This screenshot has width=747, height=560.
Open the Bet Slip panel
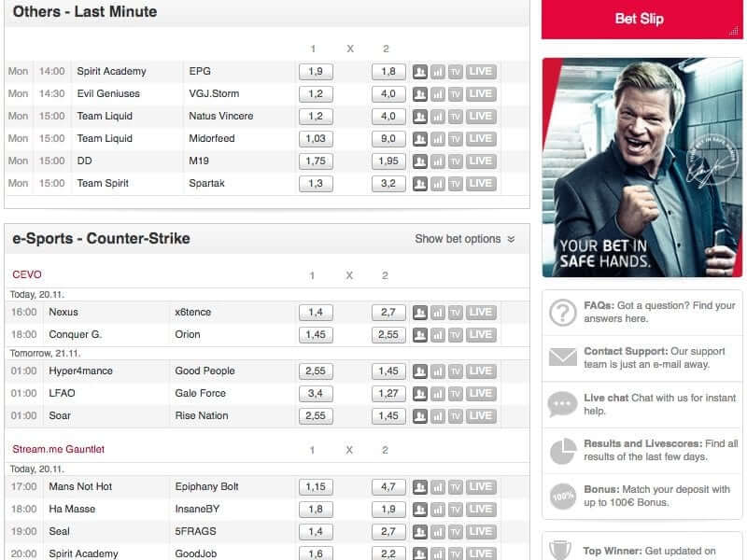click(x=641, y=19)
